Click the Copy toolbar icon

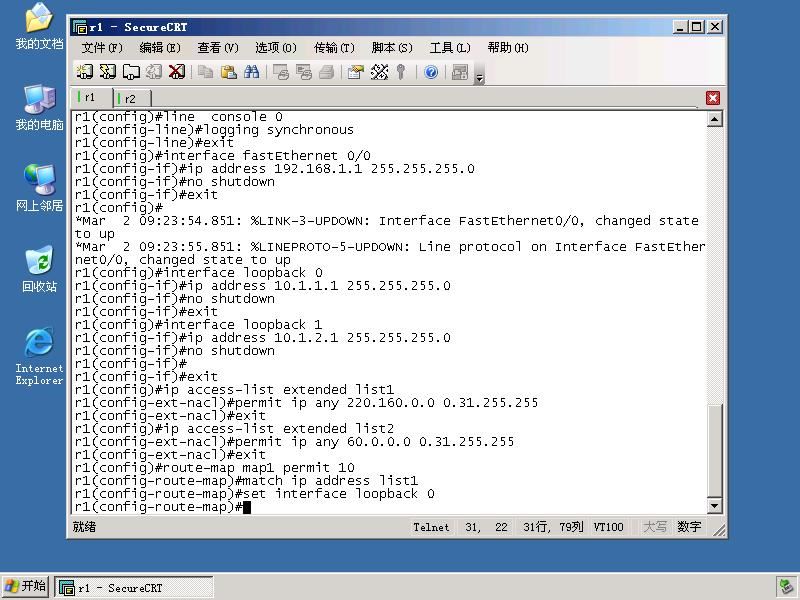[205, 72]
